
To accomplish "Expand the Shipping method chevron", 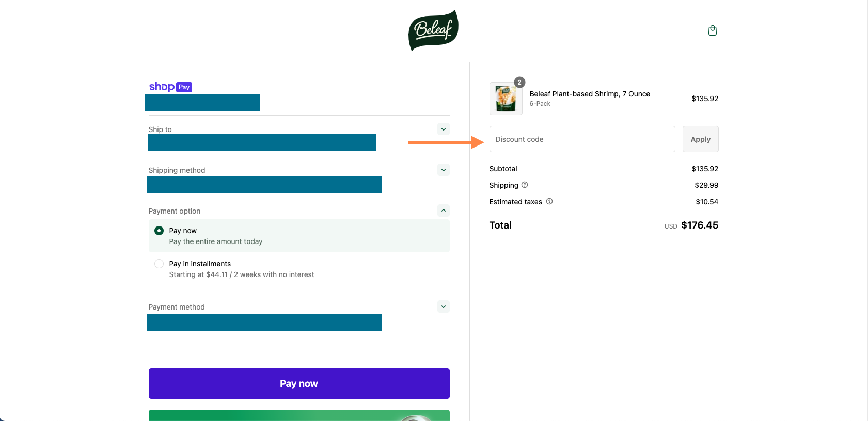I will click(x=443, y=170).
